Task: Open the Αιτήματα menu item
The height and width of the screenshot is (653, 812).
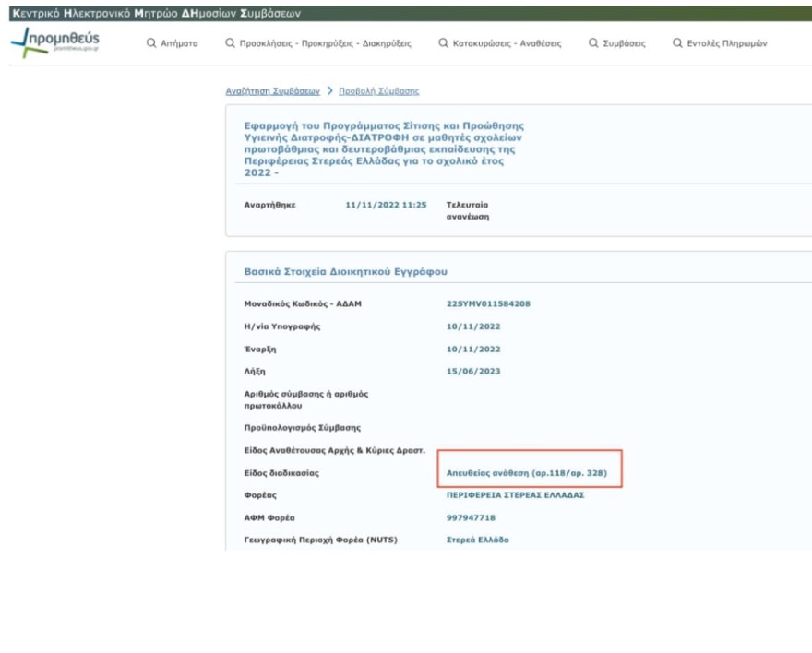Action: (179, 43)
